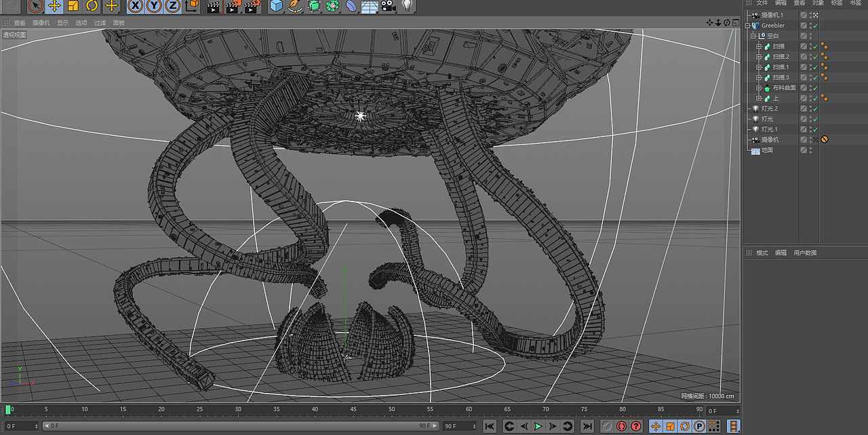Toggle autokeying red circle button

click(622, 426)
